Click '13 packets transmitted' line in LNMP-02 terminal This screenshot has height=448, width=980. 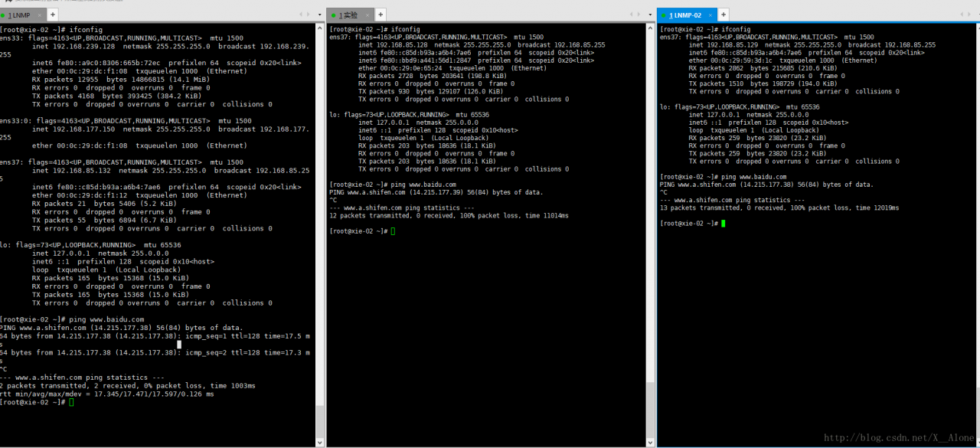tap(779, 208)
